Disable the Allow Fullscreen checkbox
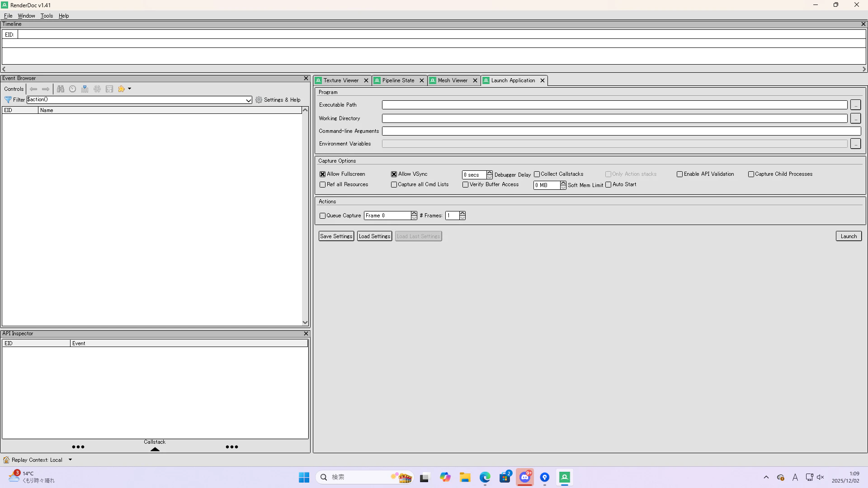 322,174
